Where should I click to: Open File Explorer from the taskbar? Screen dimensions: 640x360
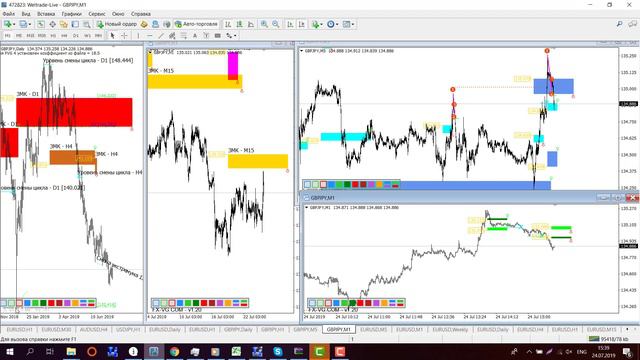click(x=71, y=351)
